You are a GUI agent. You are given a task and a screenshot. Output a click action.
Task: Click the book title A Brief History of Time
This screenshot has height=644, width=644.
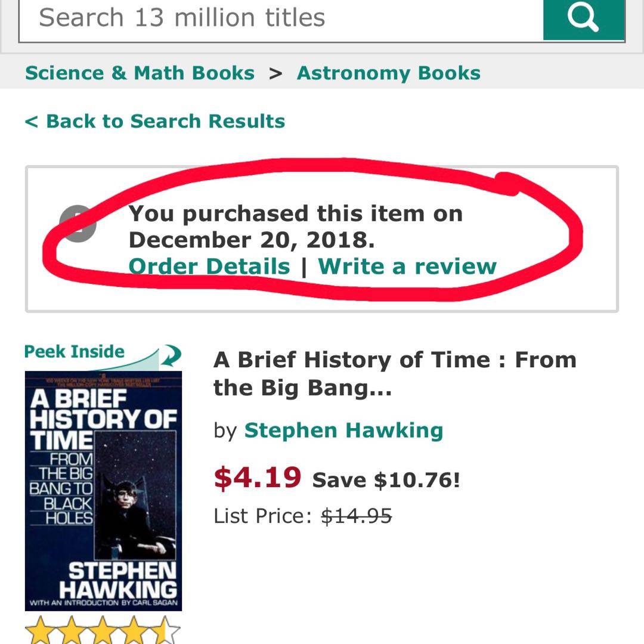pos(394,373)
